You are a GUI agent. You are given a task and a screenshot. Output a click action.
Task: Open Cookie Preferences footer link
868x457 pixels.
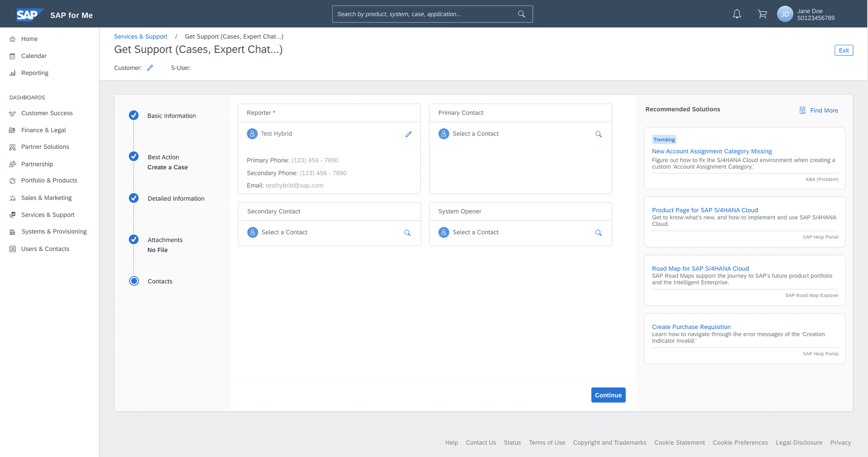tap(740, 443)
